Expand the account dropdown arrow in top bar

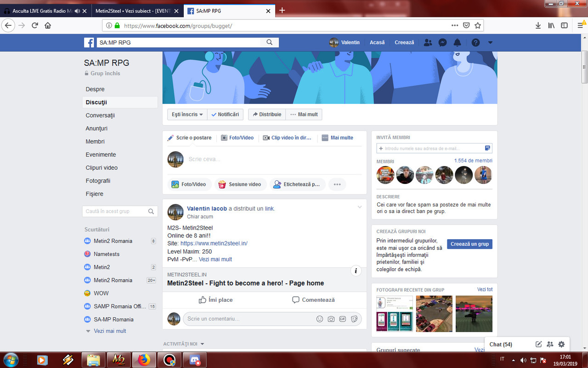click(x=490, y=42)
